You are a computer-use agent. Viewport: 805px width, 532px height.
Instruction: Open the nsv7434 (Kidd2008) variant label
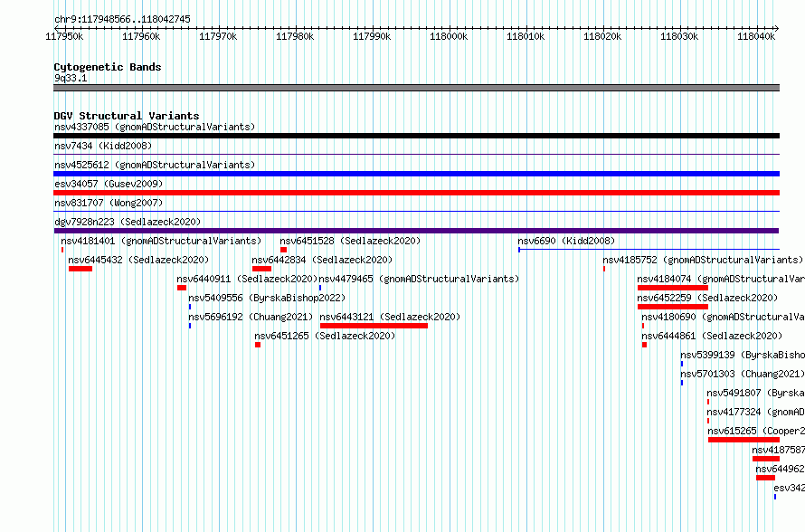click(103, 146)
